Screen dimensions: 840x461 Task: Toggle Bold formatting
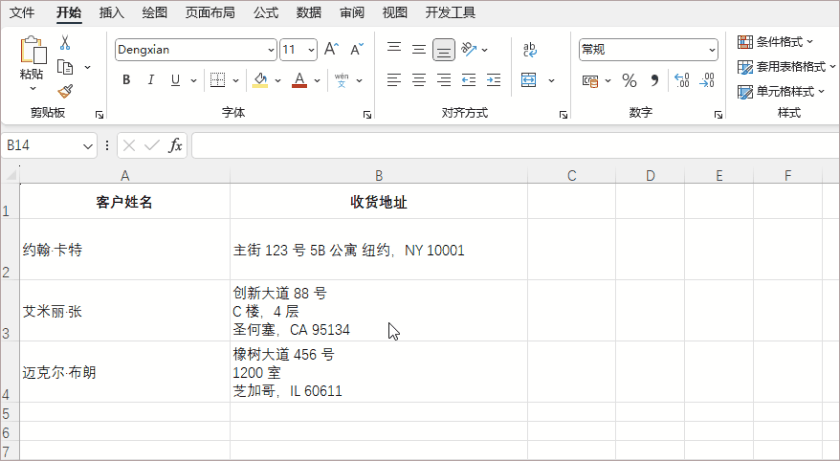click(x=126, y=80)
